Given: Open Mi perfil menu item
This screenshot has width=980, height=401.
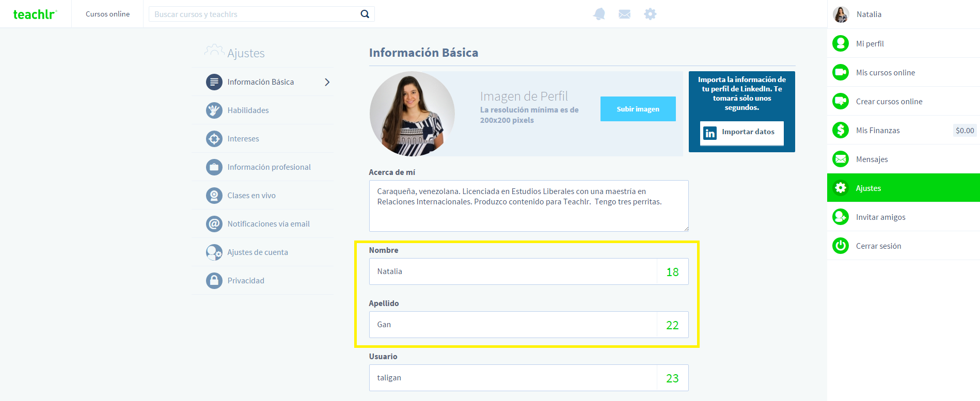Looking at the screenshot, I should point(904,43).
